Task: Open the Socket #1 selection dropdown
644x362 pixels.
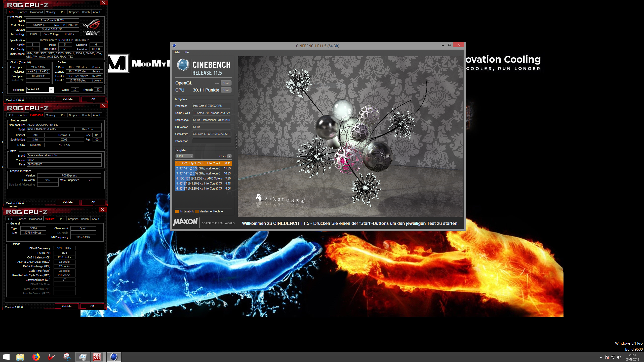Action: tap(40, 89)
